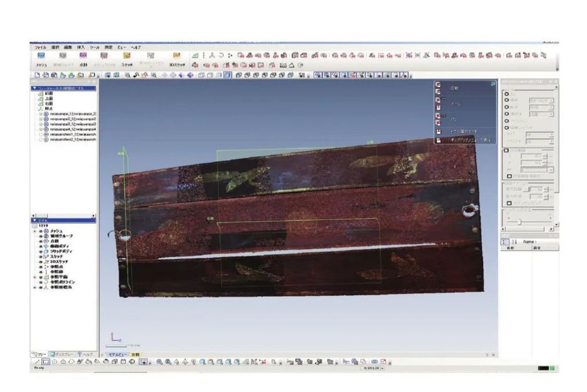Image resolution: width=587 pixels, height=392 pixels.
Task: Open the 挿入 menu
Action: pyautogui.click(x=81, y=48)
